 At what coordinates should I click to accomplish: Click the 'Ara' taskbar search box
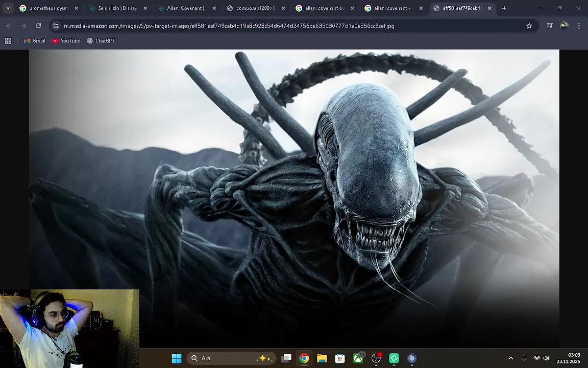pos(231,358)
